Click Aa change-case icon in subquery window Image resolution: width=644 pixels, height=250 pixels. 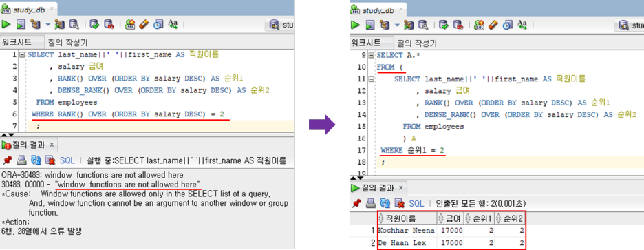[x=522, y=24]
